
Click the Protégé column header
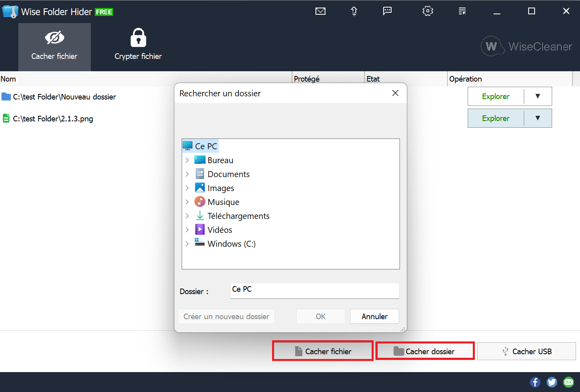pyautogui.click(x=328, y=79)
